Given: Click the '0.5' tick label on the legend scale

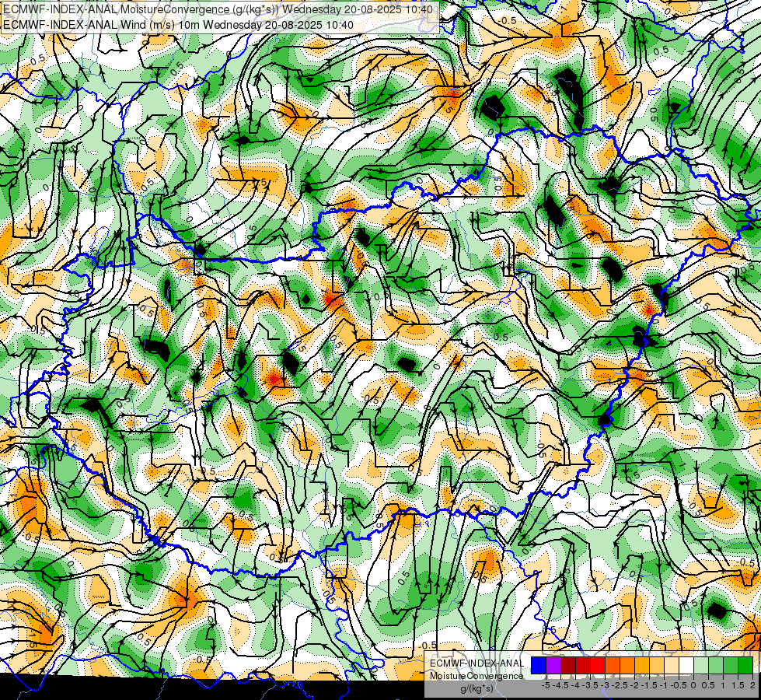Looking at the screenshot, I should click(x=708, y=685).
